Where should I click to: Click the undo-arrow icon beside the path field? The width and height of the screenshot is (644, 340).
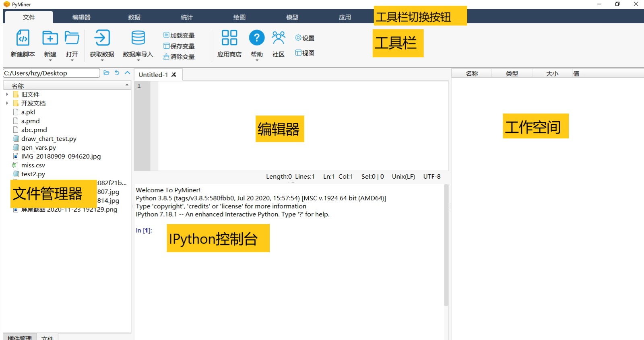[117, 73]
